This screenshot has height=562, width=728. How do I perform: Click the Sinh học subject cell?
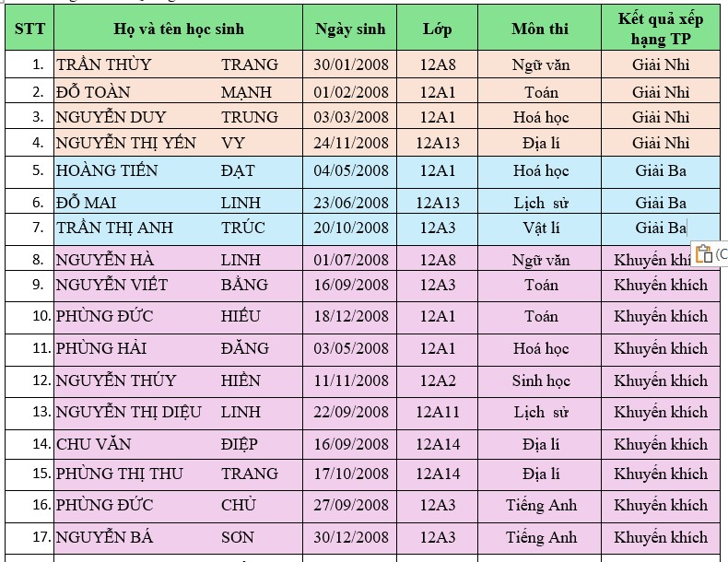(540, 381)
